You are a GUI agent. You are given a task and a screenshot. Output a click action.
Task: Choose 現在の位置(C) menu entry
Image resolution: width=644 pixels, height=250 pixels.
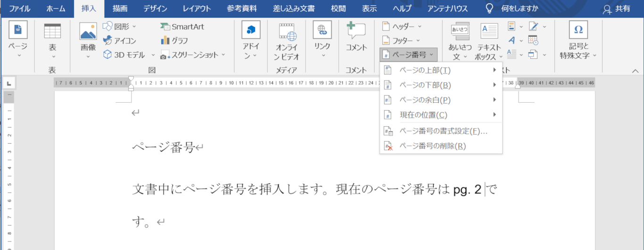[441, 114]
